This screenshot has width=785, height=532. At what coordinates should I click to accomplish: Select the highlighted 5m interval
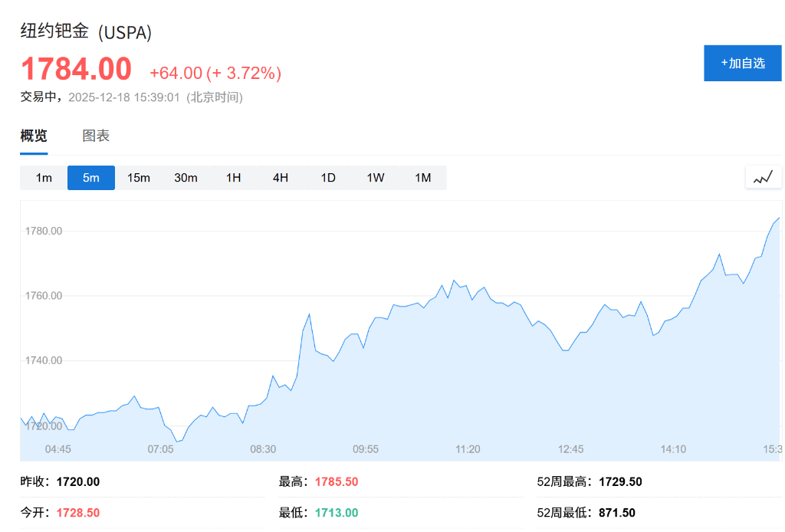91,178
